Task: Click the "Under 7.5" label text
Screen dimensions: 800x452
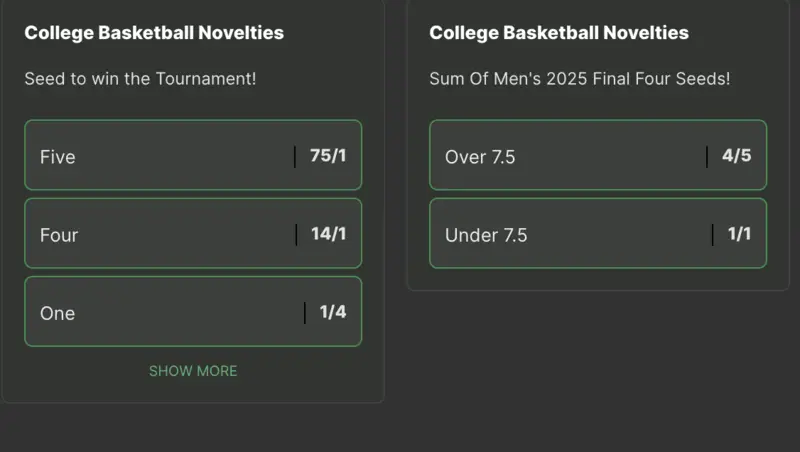Action: [486, 235]
